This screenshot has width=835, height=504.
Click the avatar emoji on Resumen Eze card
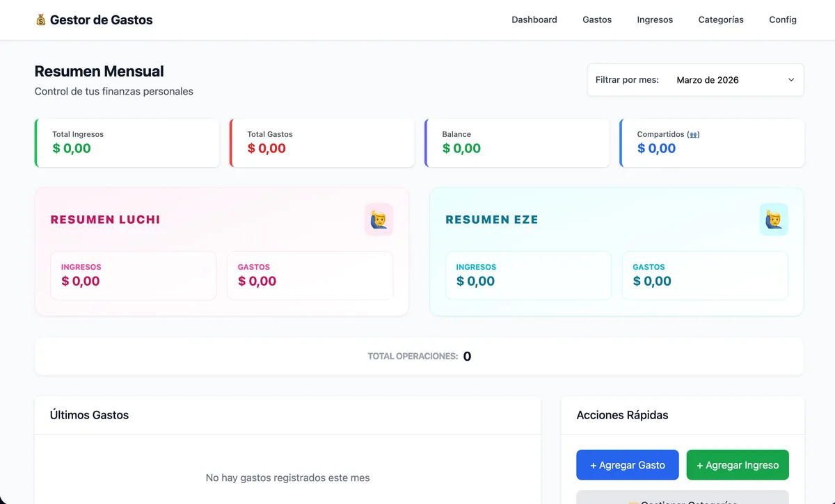click(x=774, y=219)
